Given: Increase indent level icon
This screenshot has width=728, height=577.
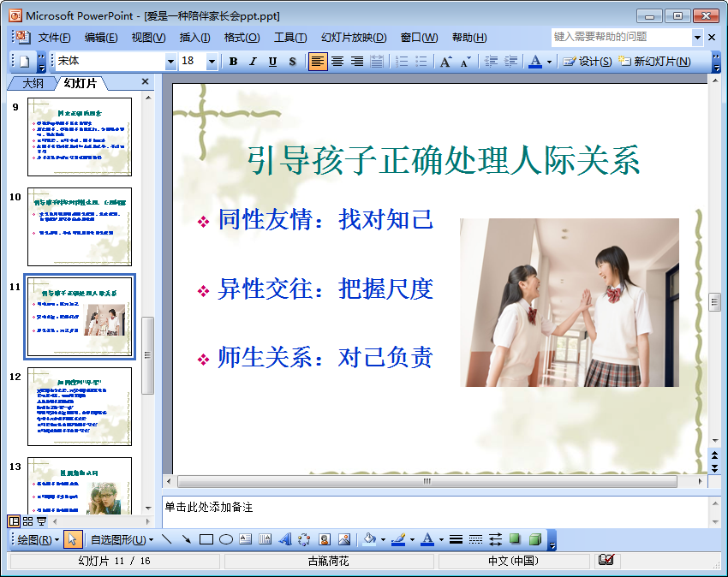Looking at the screenshot, I should click(510, 62).
